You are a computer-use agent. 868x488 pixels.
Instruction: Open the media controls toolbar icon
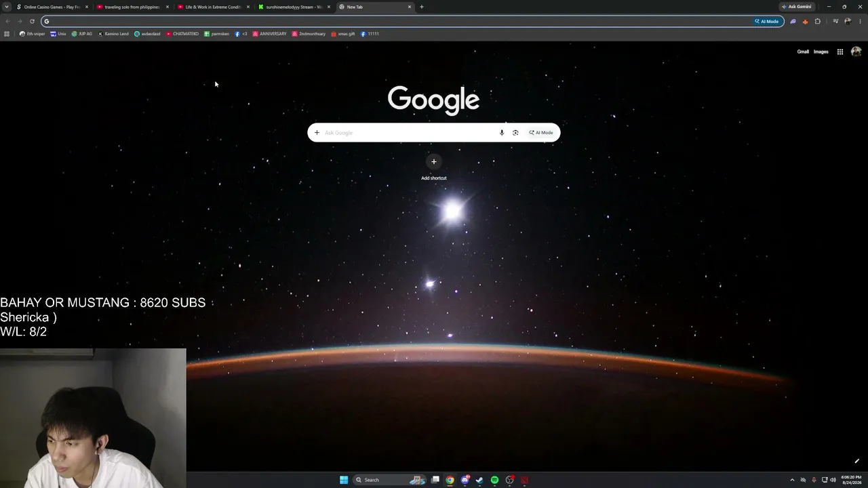pyautogui.click(x=835, y=21)
